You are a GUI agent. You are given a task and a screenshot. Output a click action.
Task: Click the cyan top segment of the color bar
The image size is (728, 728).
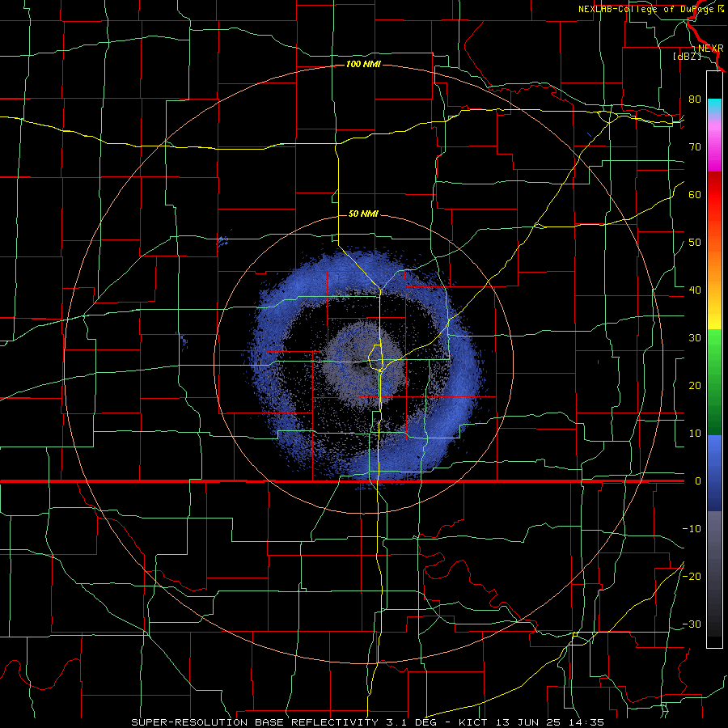[x=714, y=107]
